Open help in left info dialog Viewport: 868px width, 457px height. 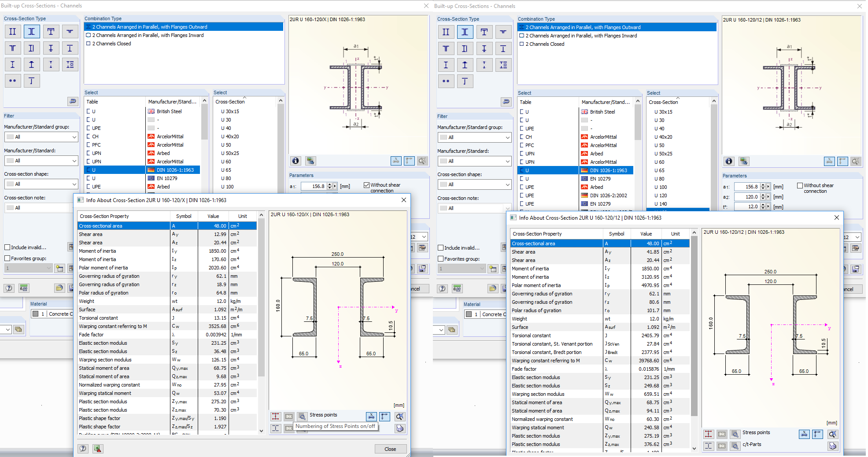(83, 448)
